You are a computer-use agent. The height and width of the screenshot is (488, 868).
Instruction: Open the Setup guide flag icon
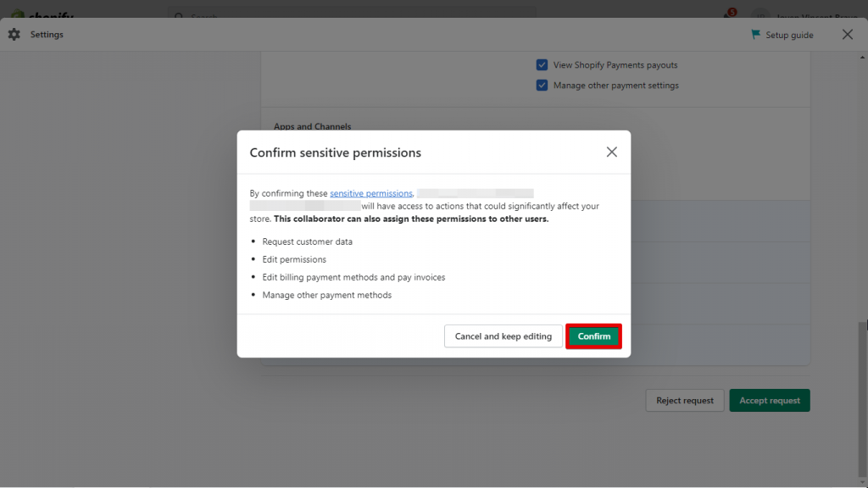755,34
